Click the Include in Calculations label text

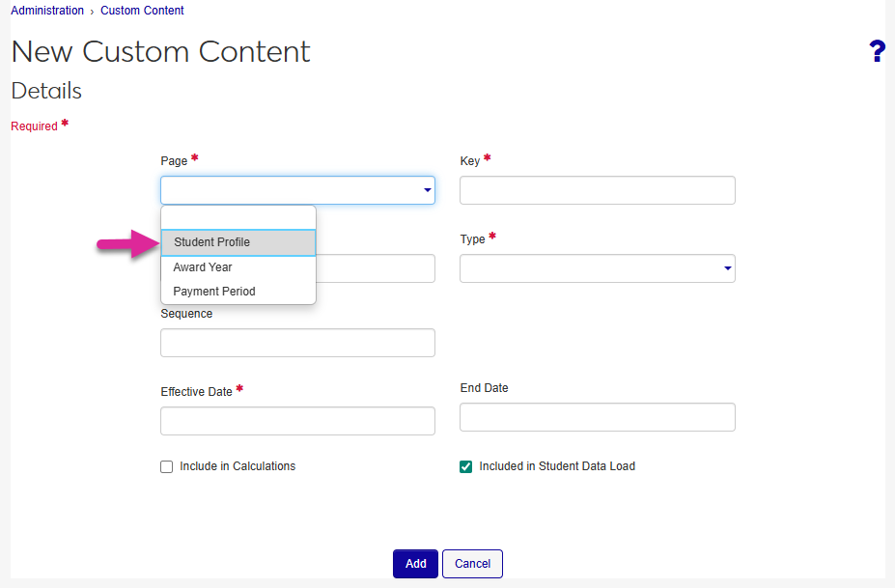238,466
